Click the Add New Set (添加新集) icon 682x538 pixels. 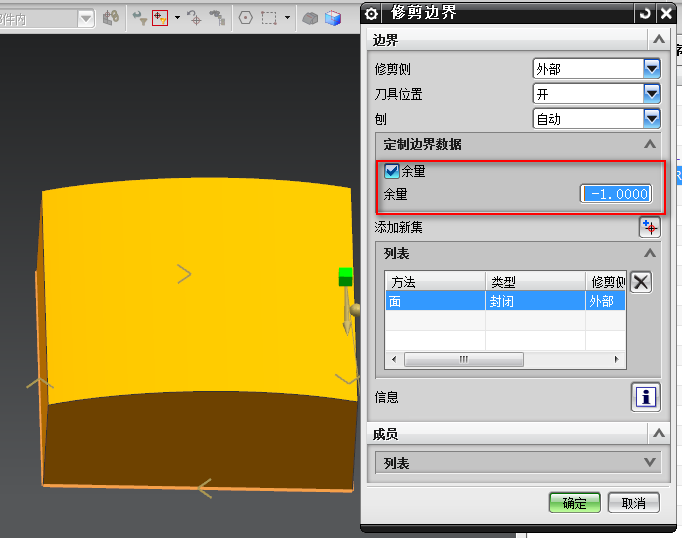click(x=649, y=227)
